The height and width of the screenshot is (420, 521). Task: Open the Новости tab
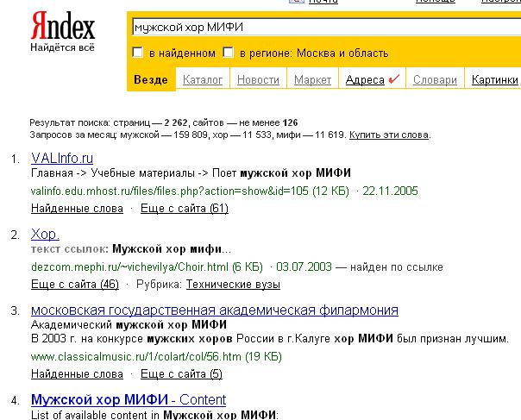258,79
